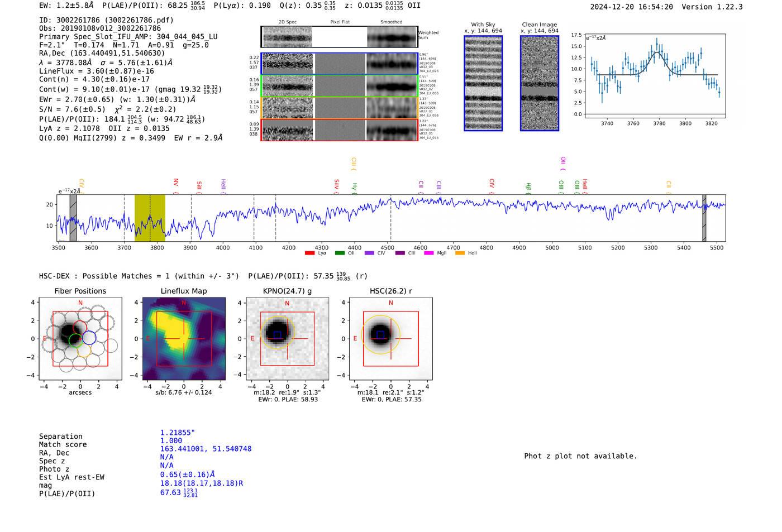
Task: Select the green-bordered 2D spectrum row
Action: point(340,86)
